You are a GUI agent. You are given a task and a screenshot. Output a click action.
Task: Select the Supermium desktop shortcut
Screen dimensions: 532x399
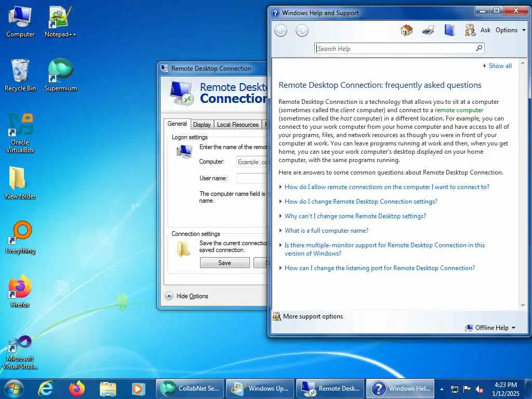[60, 75]
